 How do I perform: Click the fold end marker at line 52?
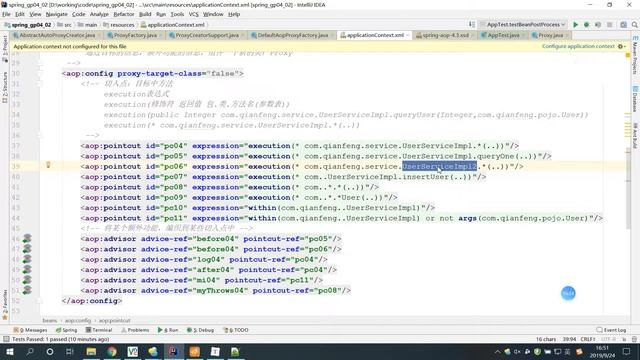point(40,301)
